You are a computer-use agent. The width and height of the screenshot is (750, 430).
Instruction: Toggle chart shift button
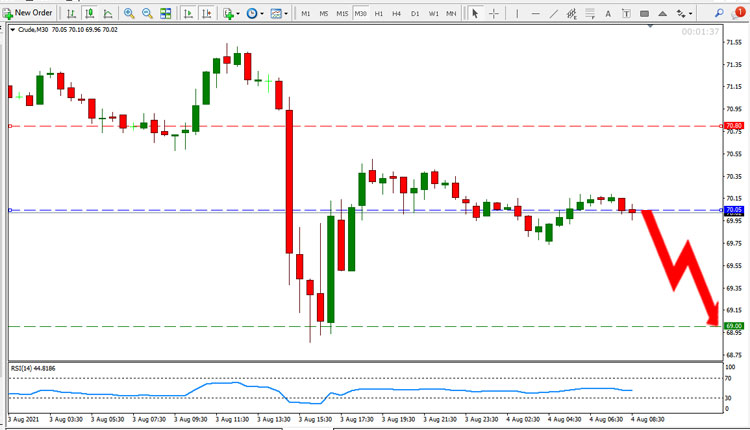point(207,13)
